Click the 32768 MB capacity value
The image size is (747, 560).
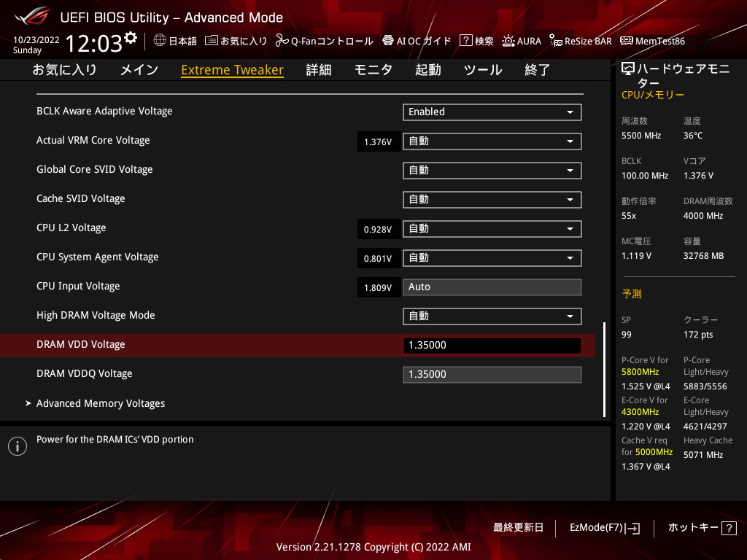click(x=704, y=256)
